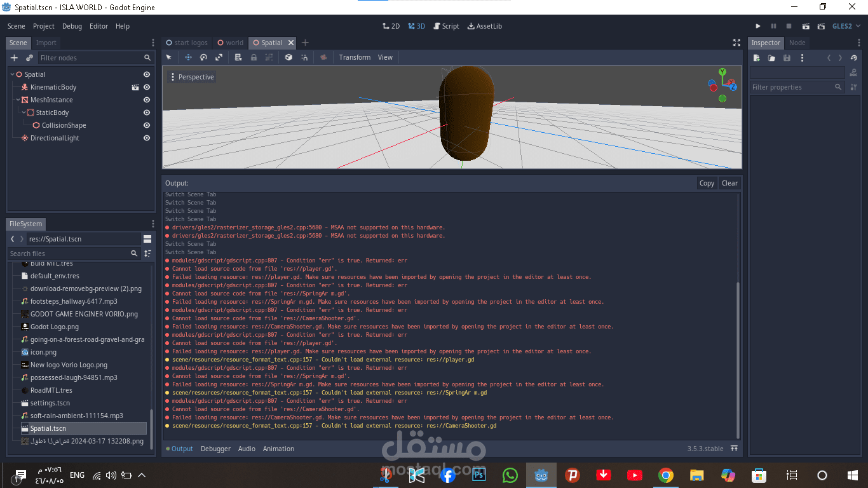Toggle Use Local Space cube icon

pyautogui.click(x=288, y=57)
